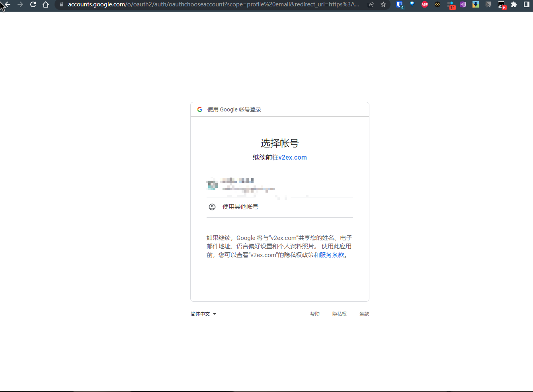Click the infinity new tab extension icon
The height and width of the screenshot is (392, 533).
pos(437,4)
